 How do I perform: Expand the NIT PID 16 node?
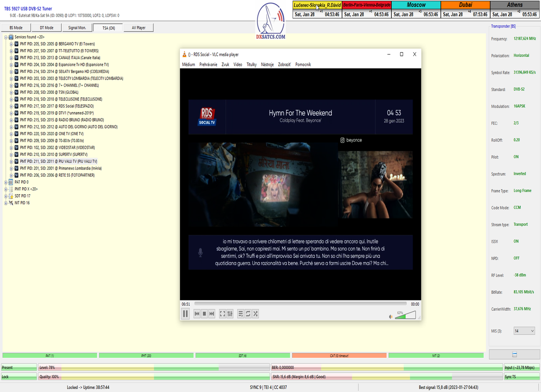6,203
